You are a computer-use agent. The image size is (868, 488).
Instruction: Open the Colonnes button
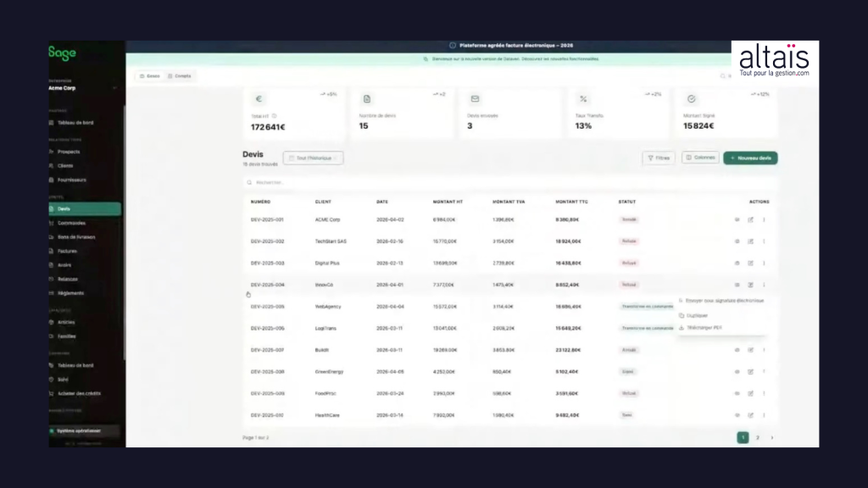tap(700, 158)
